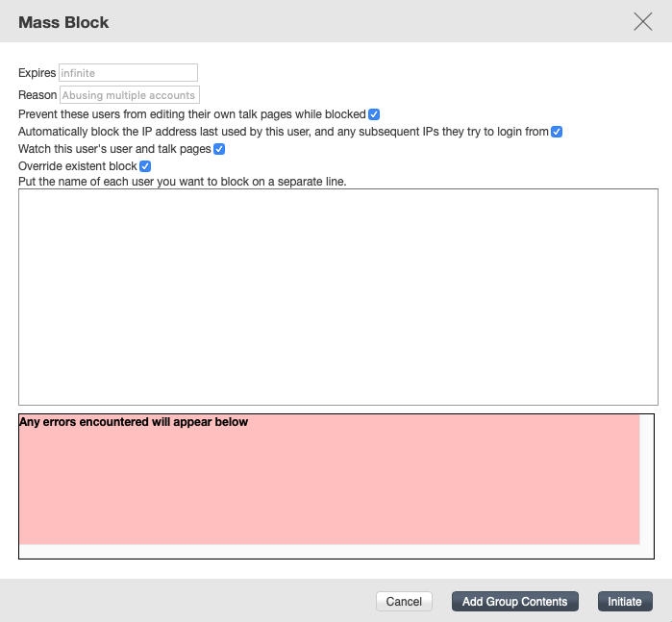Click inside the user names text area

tap(337, 296)
